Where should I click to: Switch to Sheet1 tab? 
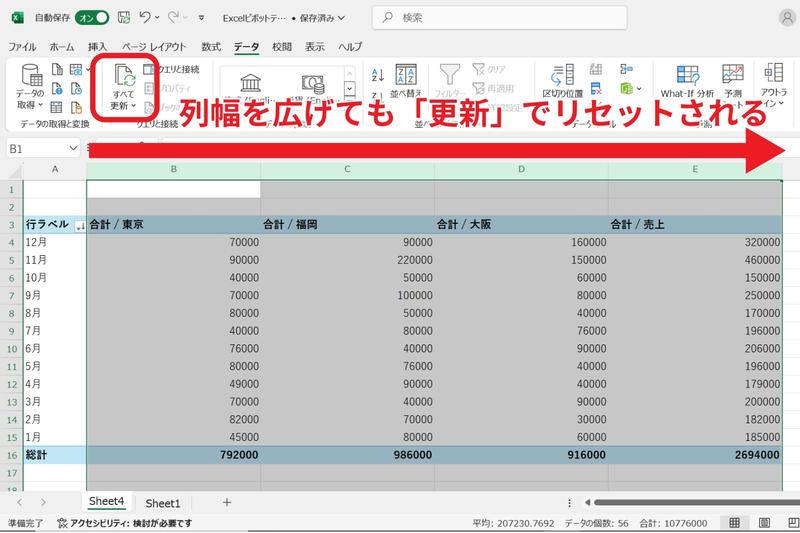(x=163, y=503)
